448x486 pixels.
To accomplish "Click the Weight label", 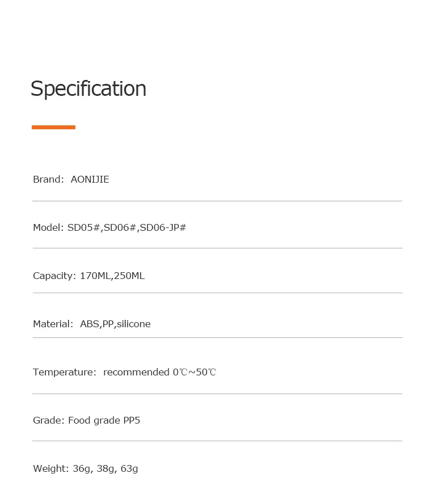I will pyautogui.click(x=50, y=468).
